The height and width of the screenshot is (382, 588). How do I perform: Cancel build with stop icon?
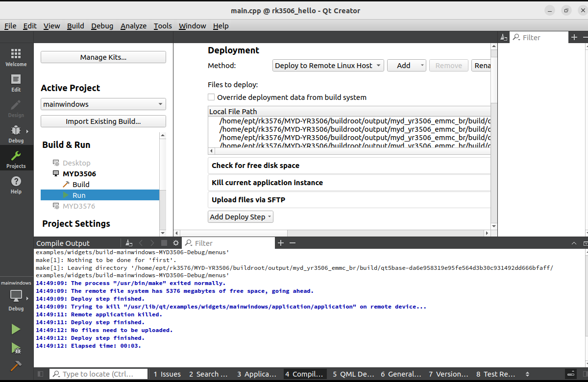[164, 243]
